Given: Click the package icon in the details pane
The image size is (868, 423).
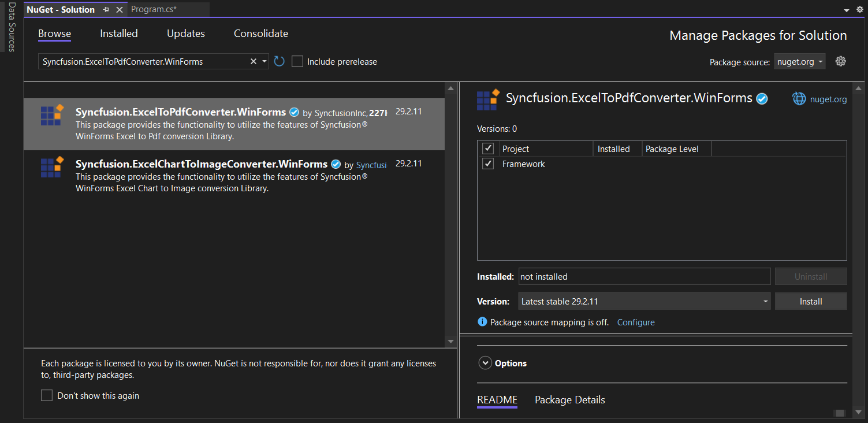Looking at the screenshot, I should pos(487,99).
